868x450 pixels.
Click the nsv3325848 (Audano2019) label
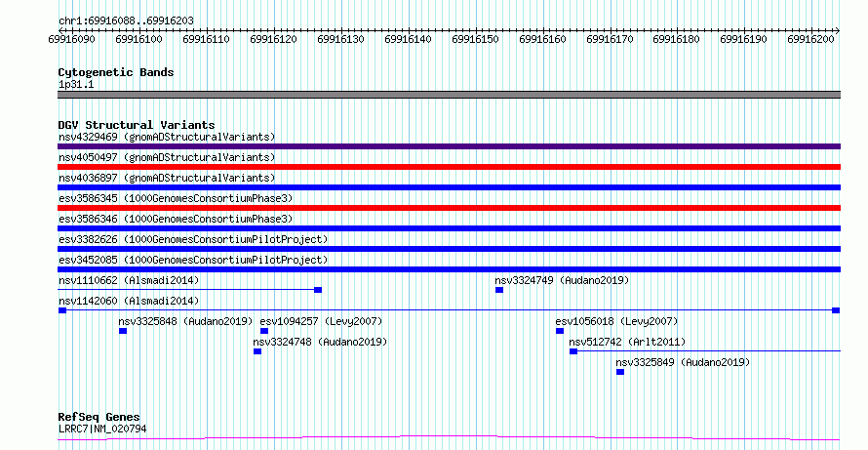185,321
